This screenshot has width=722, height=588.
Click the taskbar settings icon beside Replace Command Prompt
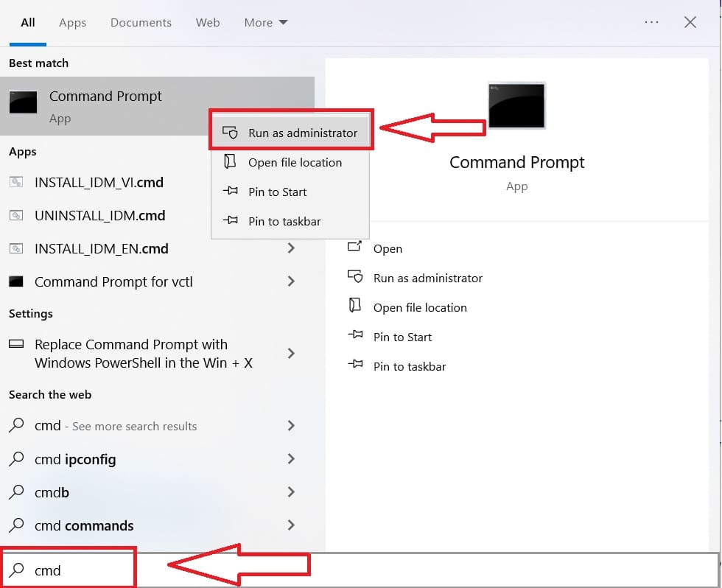16,343
